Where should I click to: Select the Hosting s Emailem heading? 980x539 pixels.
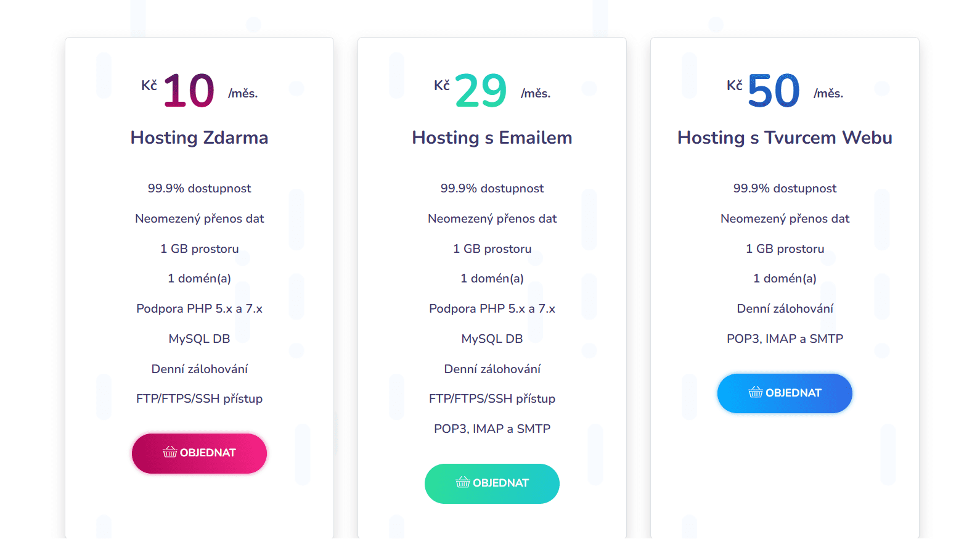pyautogui.click(x=492, y=138)
